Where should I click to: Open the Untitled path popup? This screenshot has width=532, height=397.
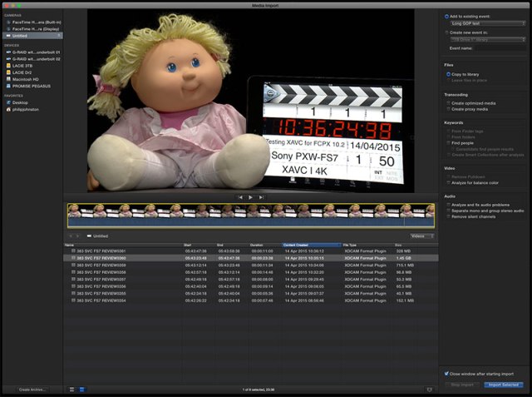(x=97, y=236)
